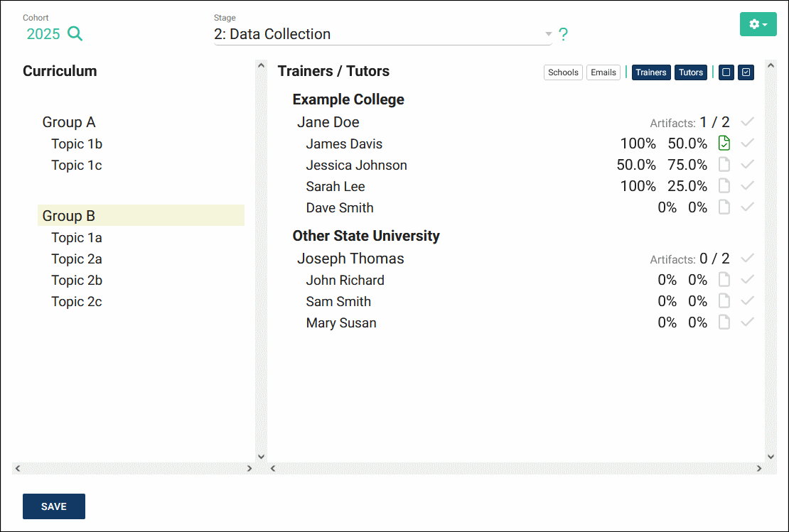Select Topic 2b under Group B
The height and width of the screenshot is (532, 789).
point(77,280)
